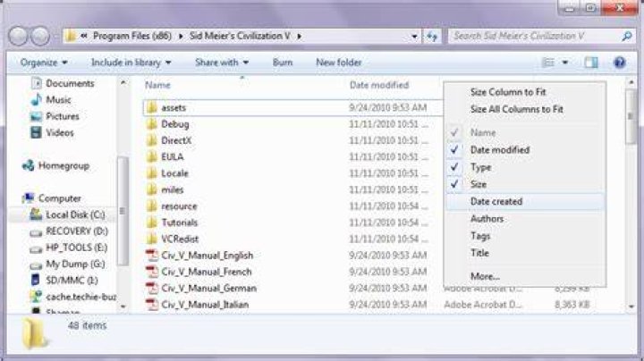Uncheck Date modified column
Image resolution: width=644 pixels, height=361 pixels.
coord(525,150)
